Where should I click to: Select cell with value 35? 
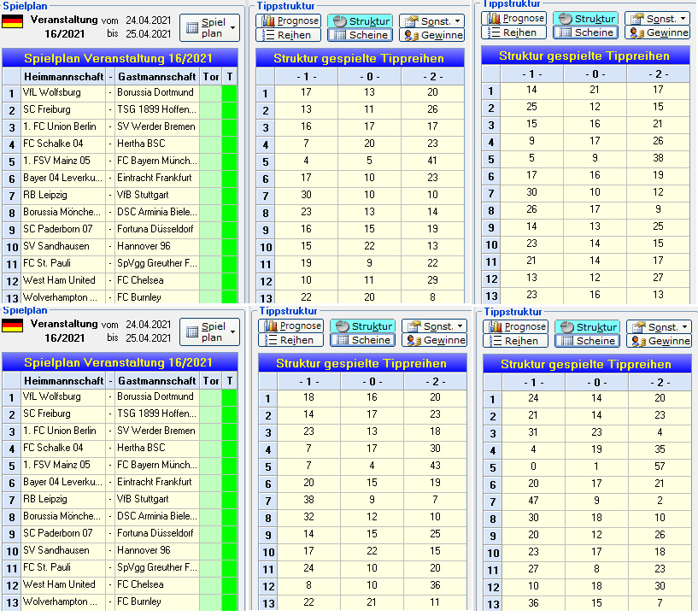[660, 449]
